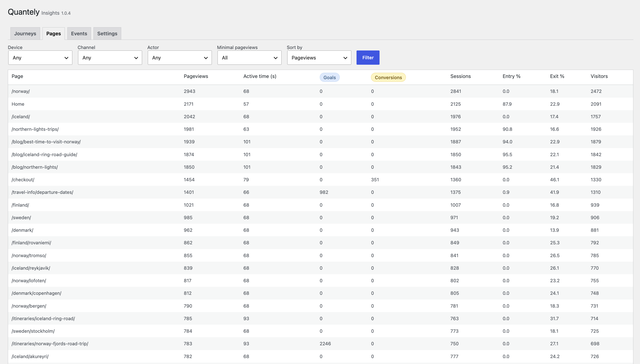Viewport: 640px width, 364px height.
Task: Click the /itineraries/iceland-ring-road/ page entry
Action: coord(43,318)
